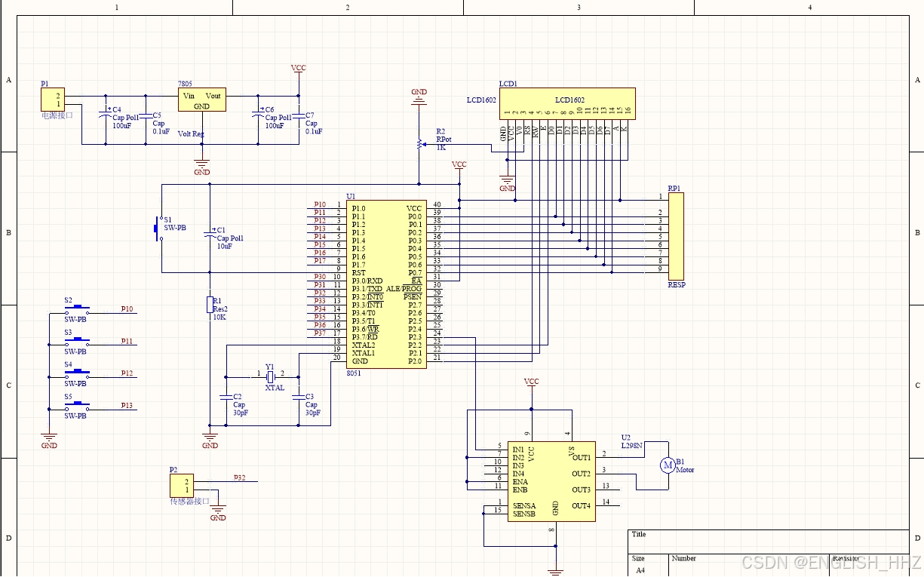Click the "1K" value text of R2
This screenshot has width=924, height=577.
click(x=441, y=148)
